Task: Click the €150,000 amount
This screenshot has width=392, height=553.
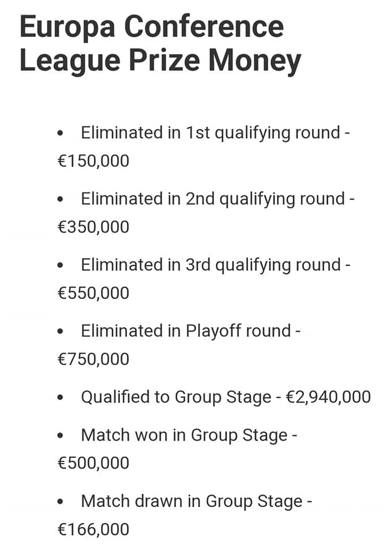Action: tap(93, 161)
